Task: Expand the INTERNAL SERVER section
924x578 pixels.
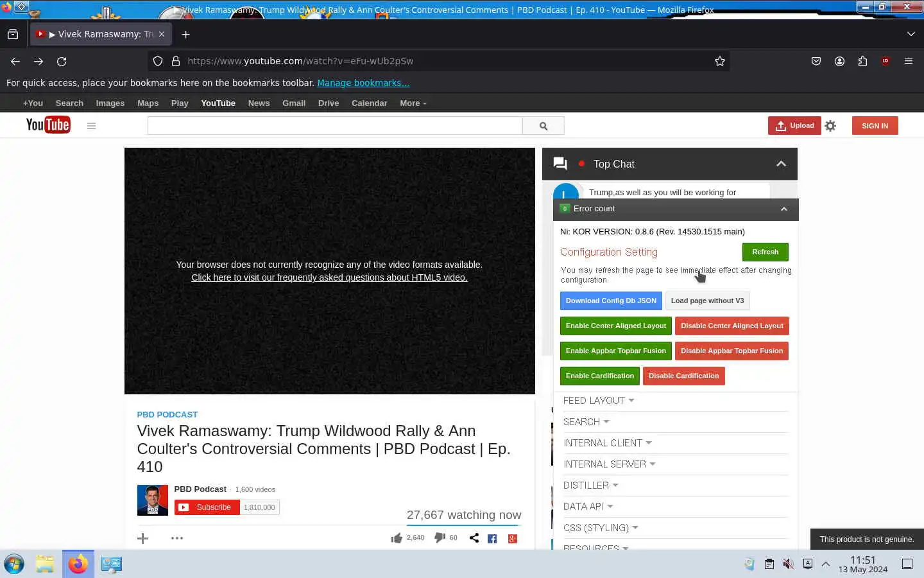Action: tap(610, 464)
